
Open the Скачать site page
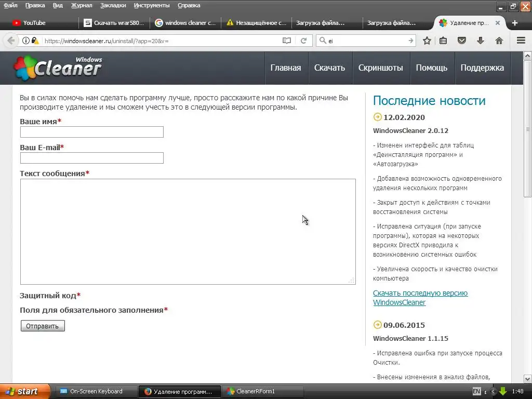coord(329,68)
